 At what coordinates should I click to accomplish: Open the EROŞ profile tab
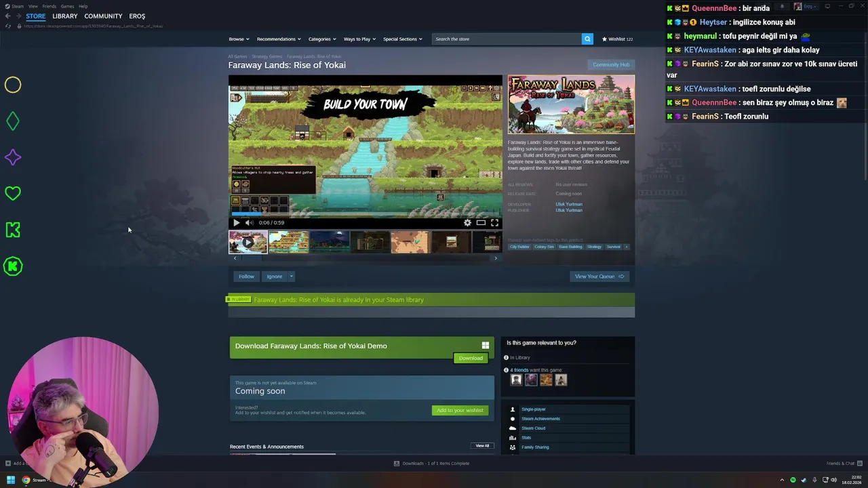tap(137, 16)
